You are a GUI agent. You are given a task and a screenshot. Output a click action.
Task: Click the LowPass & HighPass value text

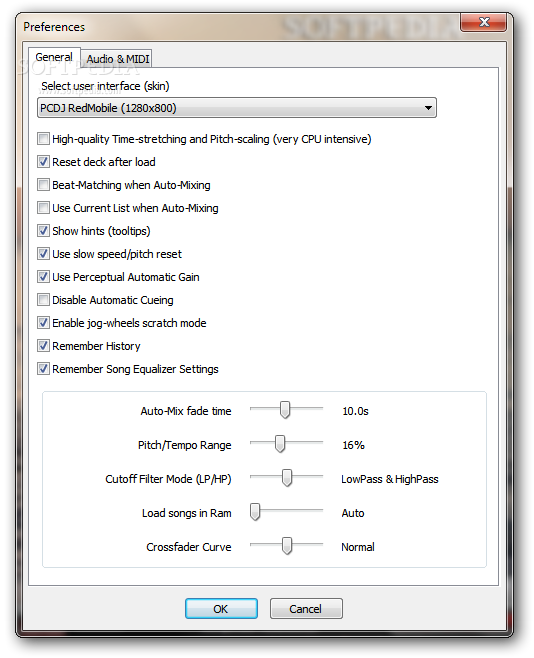[390, 479]
